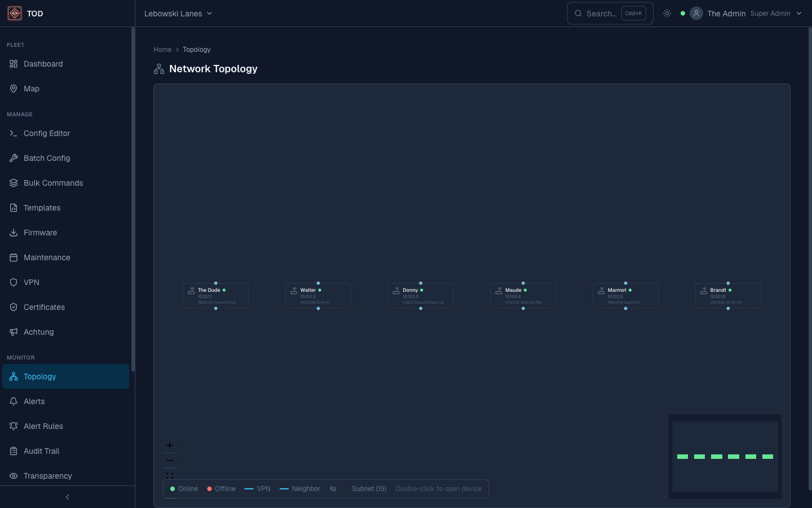Collapse the sidebar with the chevron
The height and width of the screenshot is (508, 812).
tap(67, 497)
